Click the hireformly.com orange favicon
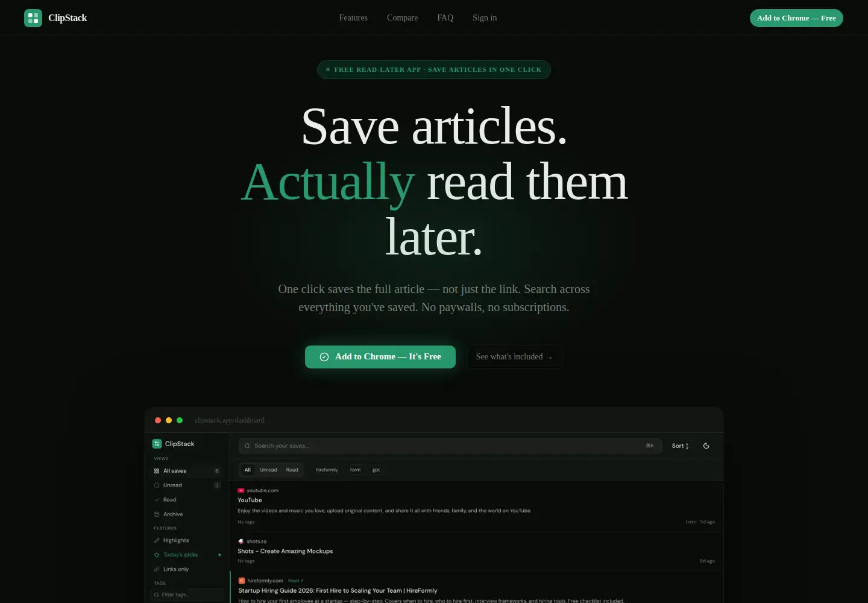868x603 pixels. pos(242,581)
